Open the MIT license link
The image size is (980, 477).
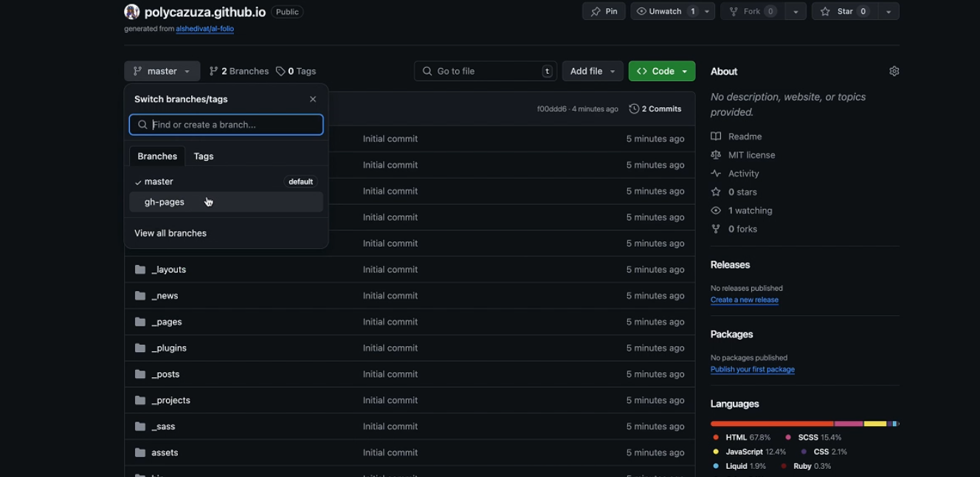(x=751, y=155)
